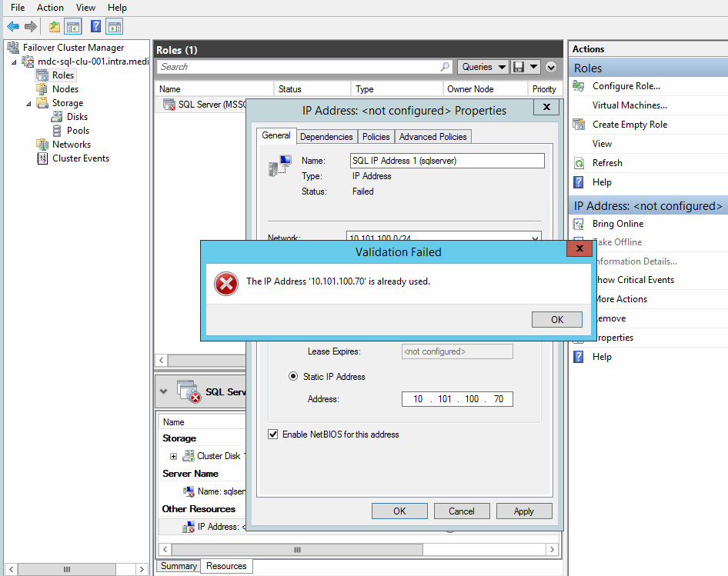Open the Network dropdown in Properties dialog
The width and height of the screenshot is (728, 576).
[535, 238]
